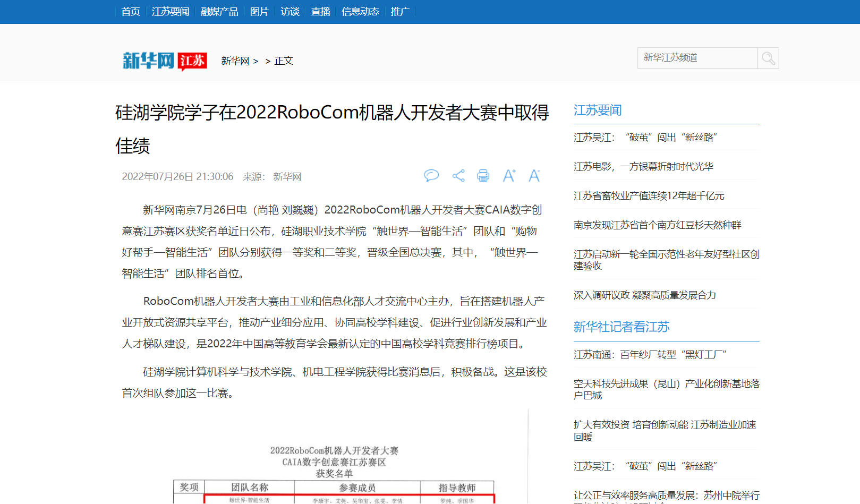Screen dimensions: 860x504
Task: Open the 首页 menu item
Action: click(131, 12)
